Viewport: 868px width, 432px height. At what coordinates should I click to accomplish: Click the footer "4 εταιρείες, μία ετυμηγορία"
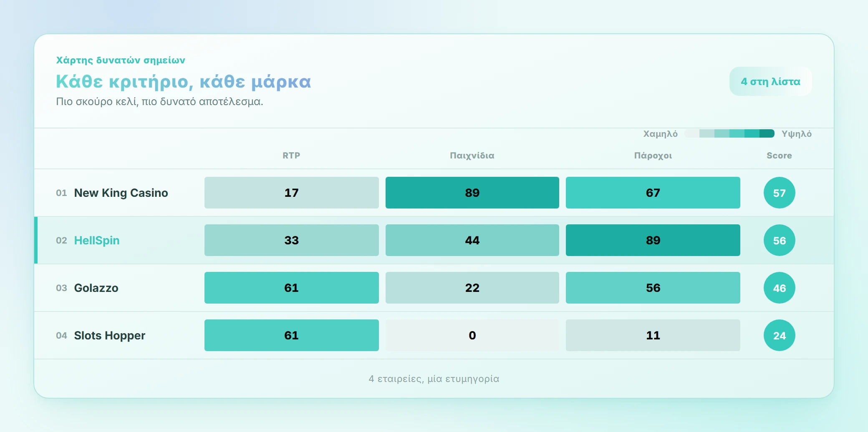(434, 379)
